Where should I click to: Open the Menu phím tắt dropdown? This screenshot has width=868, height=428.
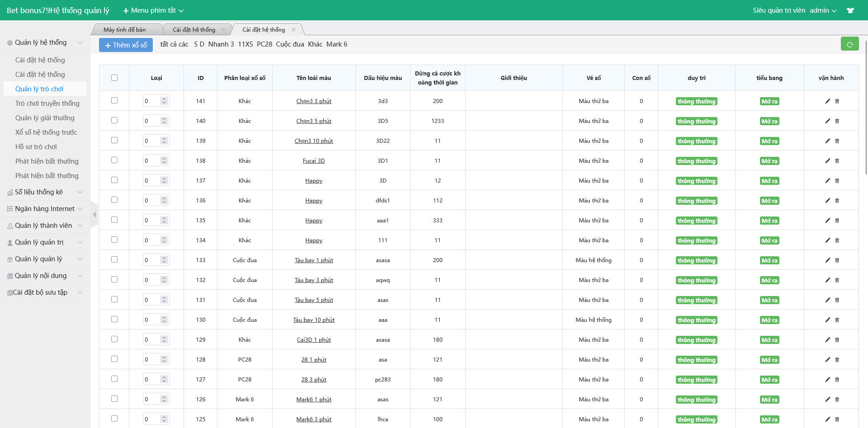154,10
